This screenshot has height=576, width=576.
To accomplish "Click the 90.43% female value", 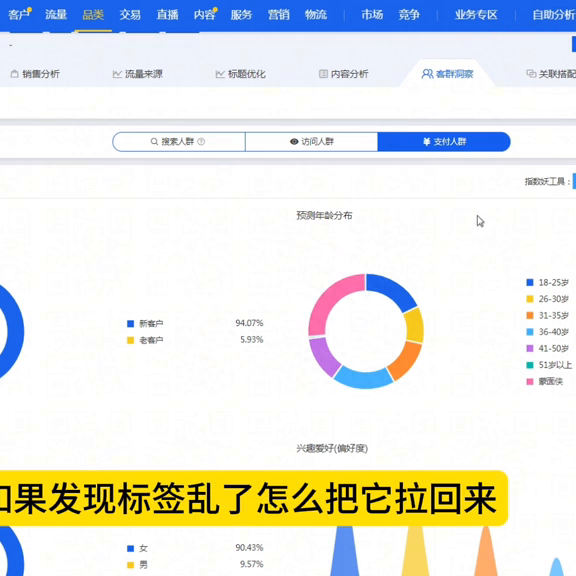I will click(249, 548).
